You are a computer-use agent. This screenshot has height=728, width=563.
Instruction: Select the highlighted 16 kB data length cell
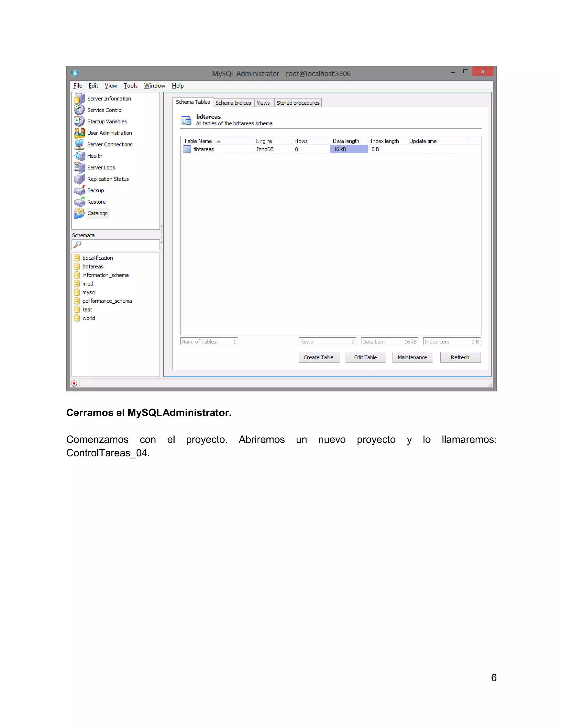[x=349, y=149]
